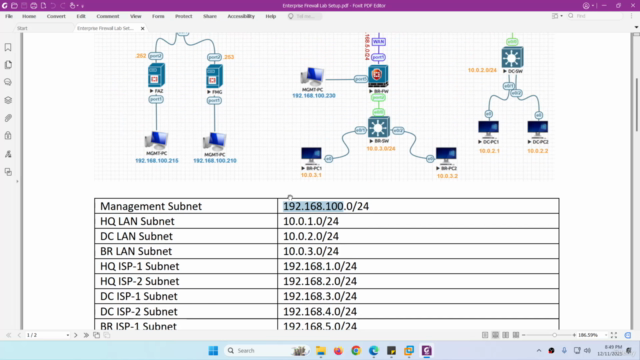Enable continuous page view mode

pos(495,335)
